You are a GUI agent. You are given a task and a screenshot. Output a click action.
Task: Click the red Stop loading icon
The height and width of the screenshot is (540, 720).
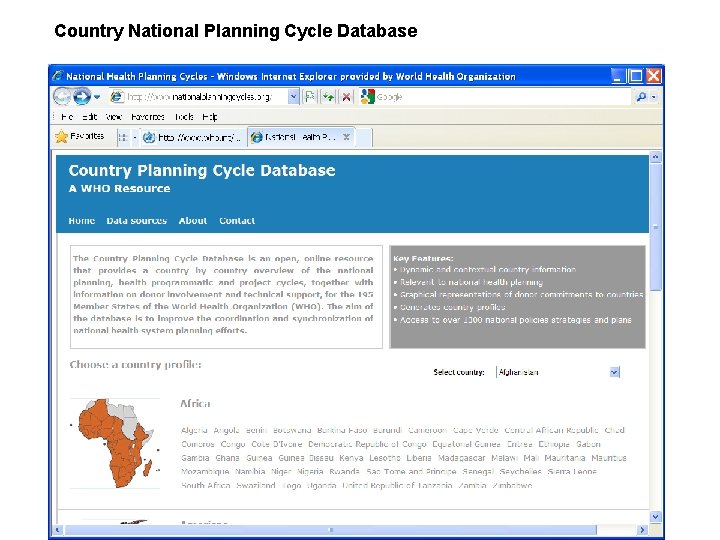[x=347, y=97]
